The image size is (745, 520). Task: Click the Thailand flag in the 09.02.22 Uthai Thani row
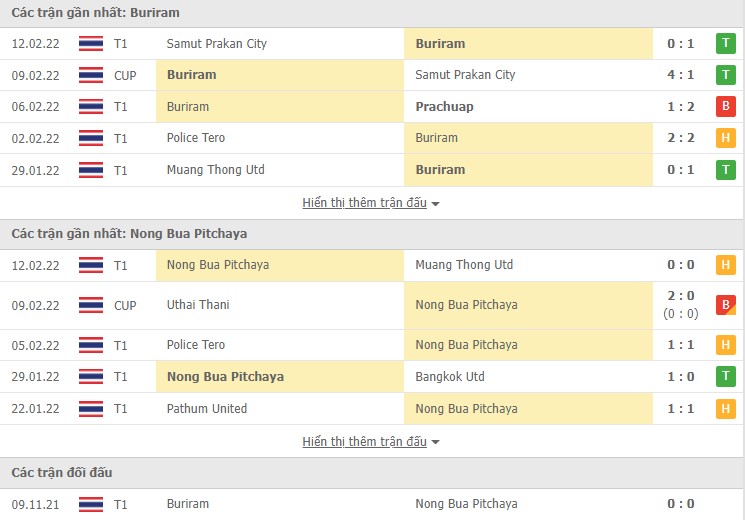91,305
